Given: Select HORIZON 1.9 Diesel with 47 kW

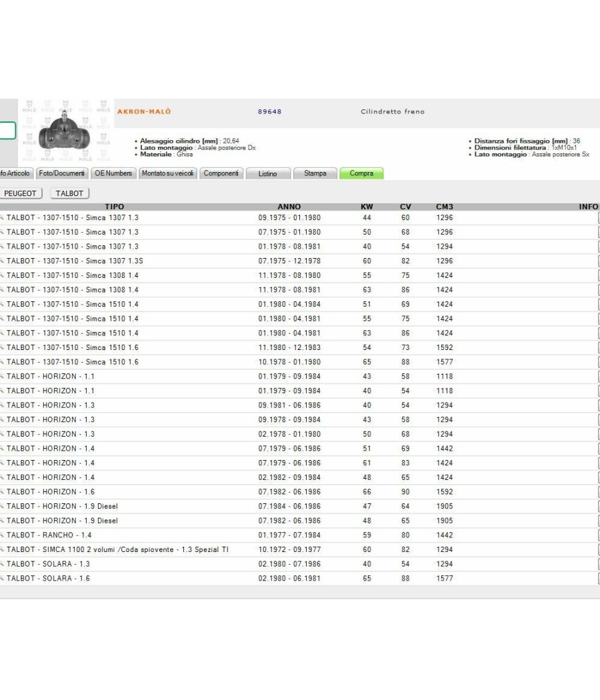Looking at the screenshot, I should [299, 506].
